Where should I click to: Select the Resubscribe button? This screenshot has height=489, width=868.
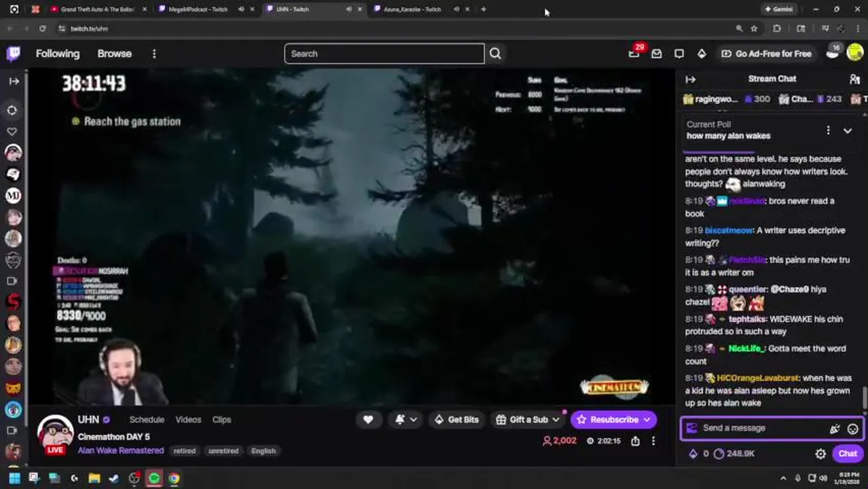click(607, 420)
